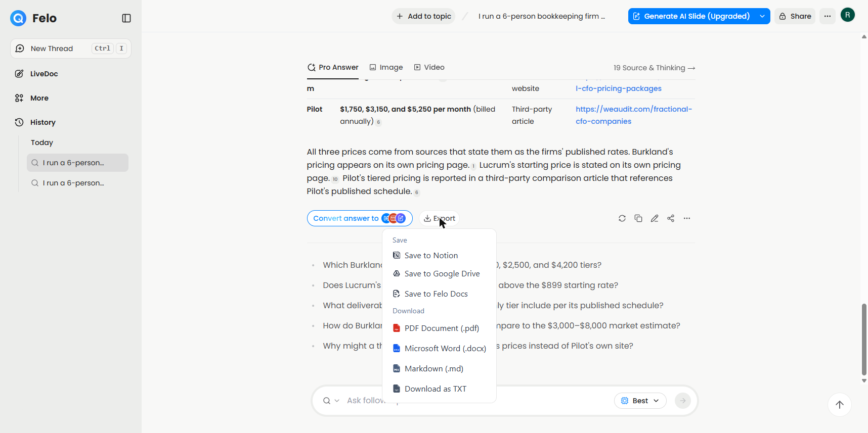Open the answer's more actions ellipsis
Viewport: 868px width, 433px height.
click(x=687, y=218)
